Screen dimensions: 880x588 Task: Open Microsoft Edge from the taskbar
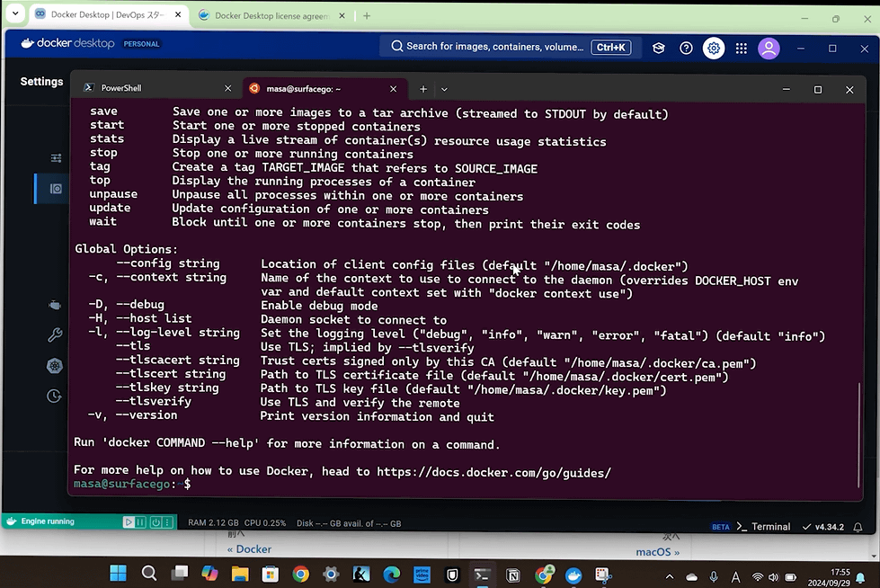tap(392, 574)
